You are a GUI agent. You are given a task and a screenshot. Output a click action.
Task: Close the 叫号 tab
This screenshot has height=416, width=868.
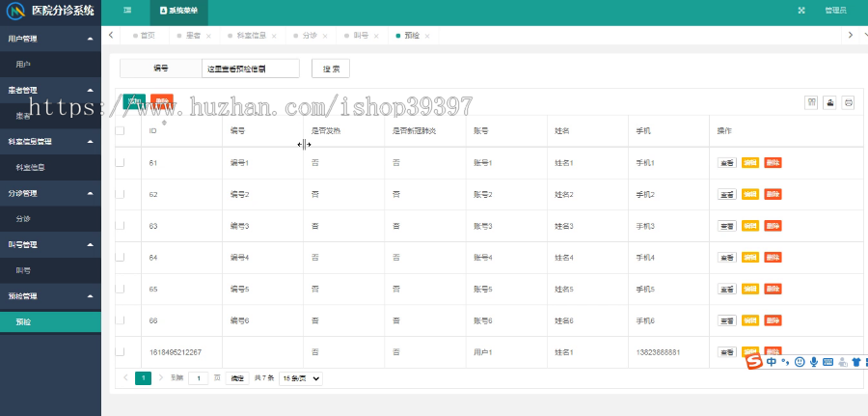click(x=376, y=36)
